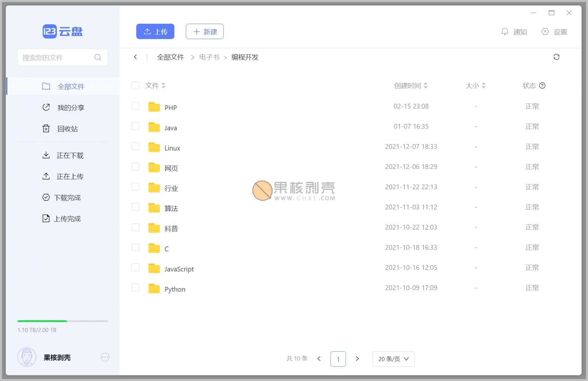Viewport: 588px width, 381px height.
Task: Click the user avatar picture
Action: 27,357
